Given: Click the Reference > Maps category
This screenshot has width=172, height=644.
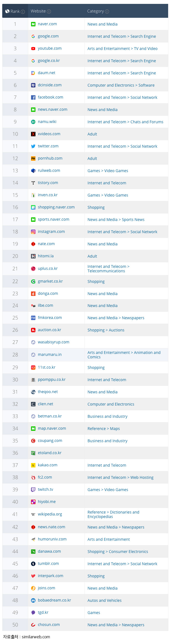Looking at the screenshot, I should (x=104, y=429).
